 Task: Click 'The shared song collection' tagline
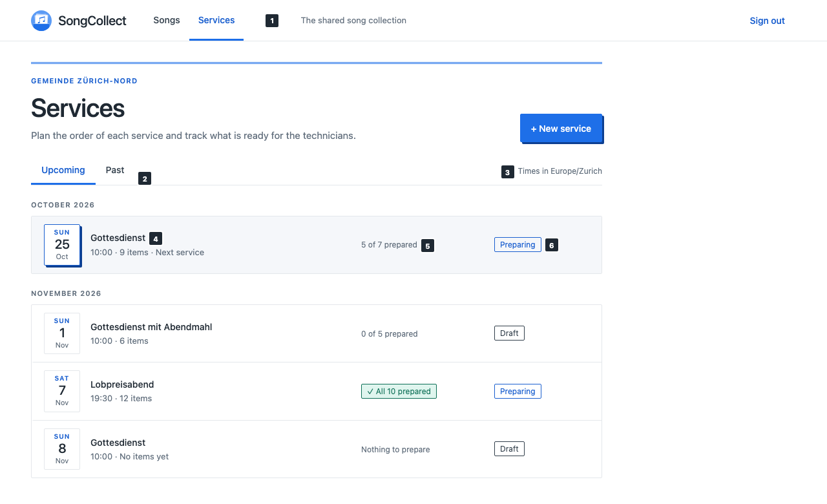(353, 21)
